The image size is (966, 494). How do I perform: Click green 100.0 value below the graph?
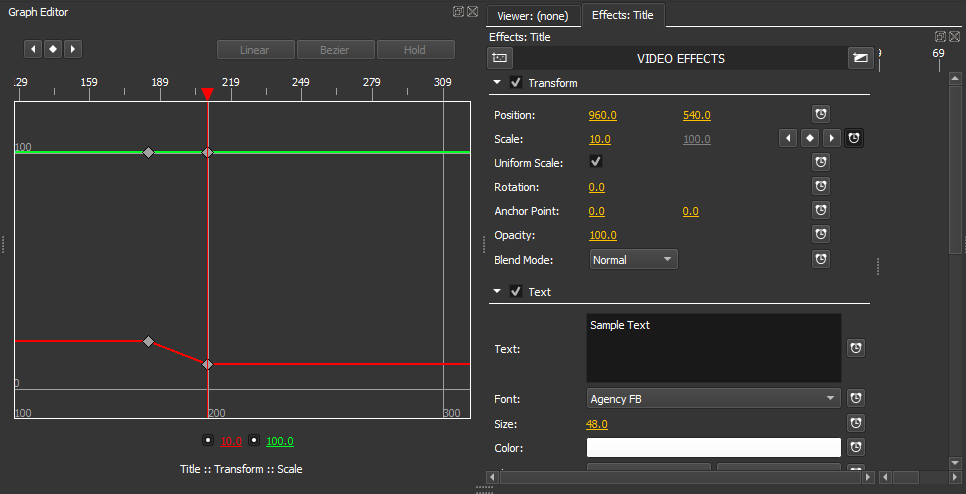(280, 441)
